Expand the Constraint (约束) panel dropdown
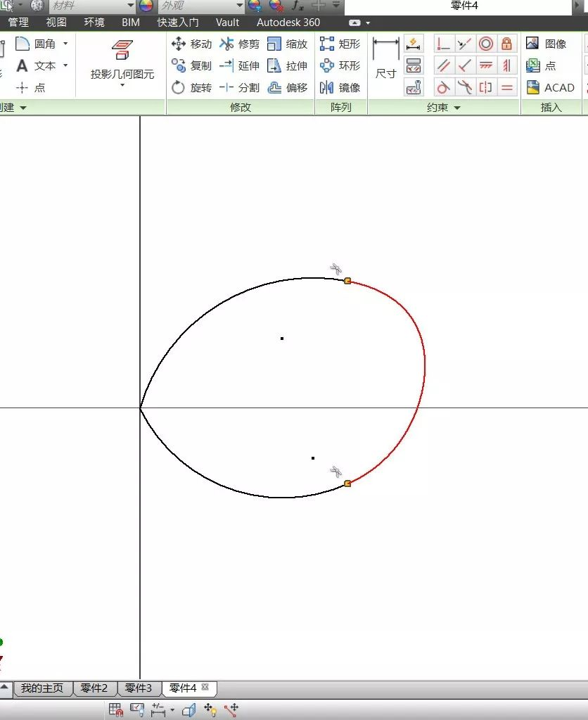Screen dimensions: 588x720 (457, 108)
